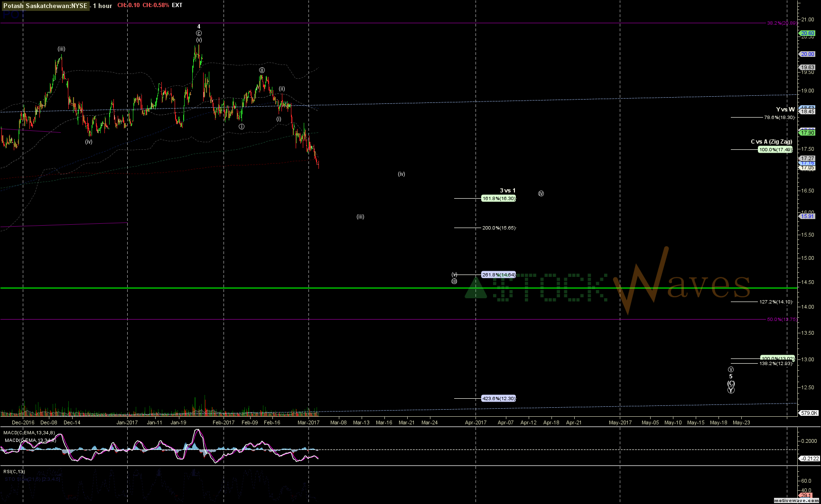Click the highlighted 100.0%(17.49) level label
The height and width of the screenshot is (504, 821).
coord(775,150)
